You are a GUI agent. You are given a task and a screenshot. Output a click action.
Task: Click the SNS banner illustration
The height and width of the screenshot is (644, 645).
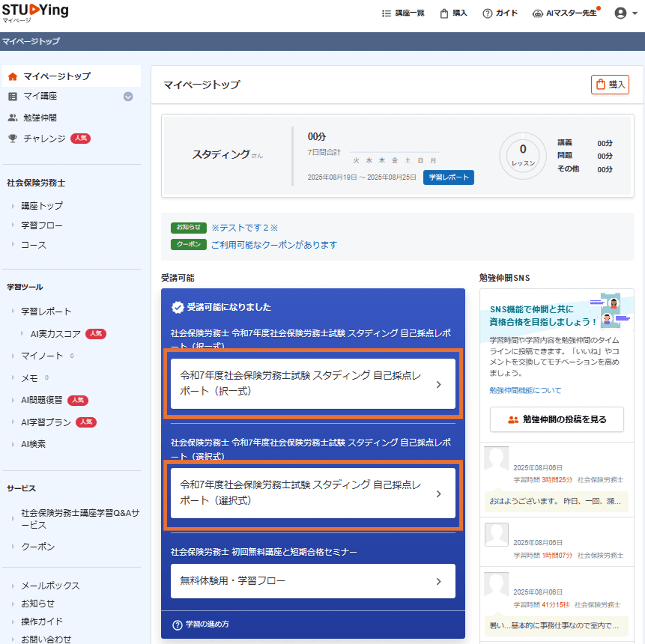click(610, 311)
